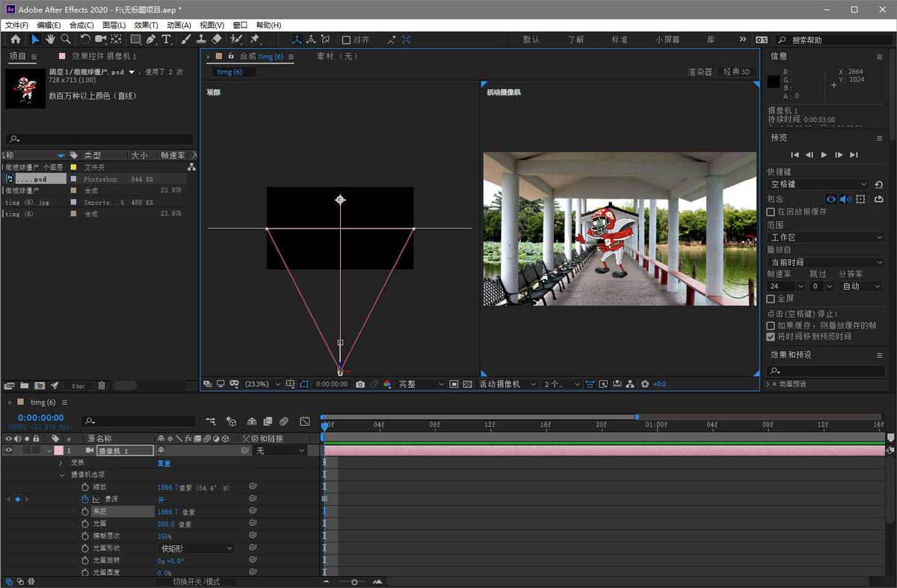
Task: Select the Eraser tool
Action: coord(217,40)
